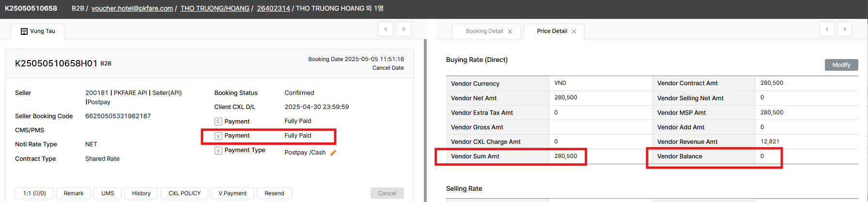Open the History button
The height and width of the screenshot is (202, 868).
(141, 193)
